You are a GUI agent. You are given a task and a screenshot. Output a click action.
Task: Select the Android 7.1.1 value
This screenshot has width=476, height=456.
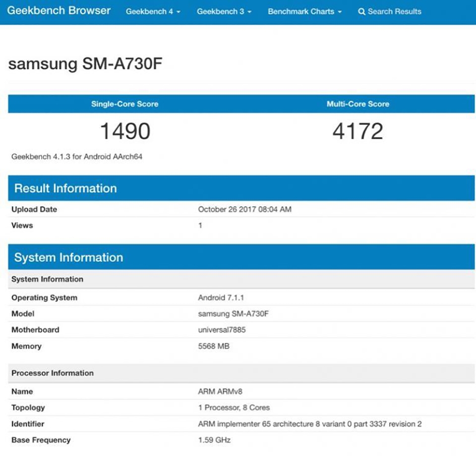pos(221,298)
